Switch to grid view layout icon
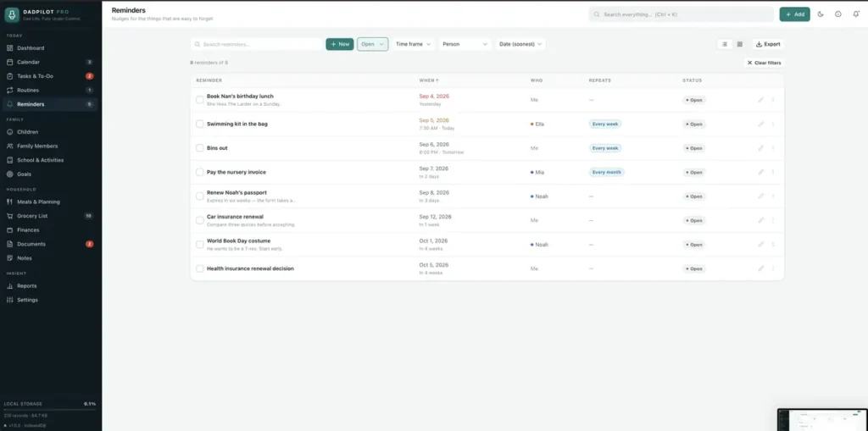Image resolution: width=868 pixels, height=431 pixels. tap(739, 44)
